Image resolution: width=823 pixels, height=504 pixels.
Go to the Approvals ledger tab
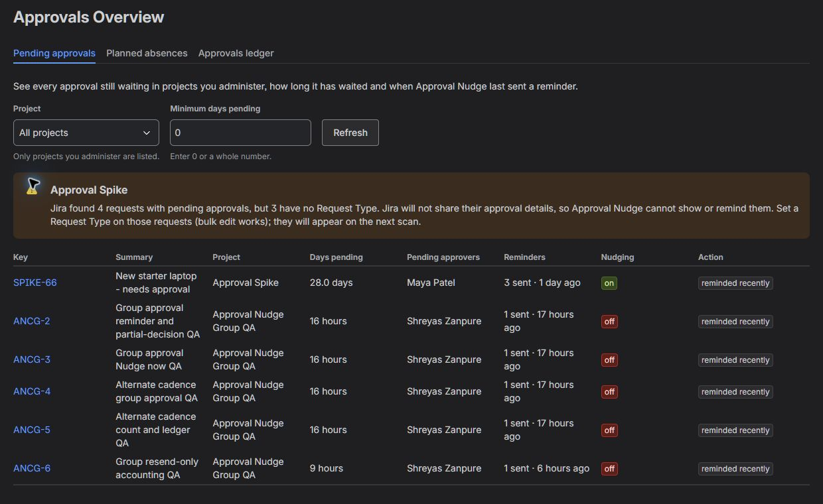(236, 53)
